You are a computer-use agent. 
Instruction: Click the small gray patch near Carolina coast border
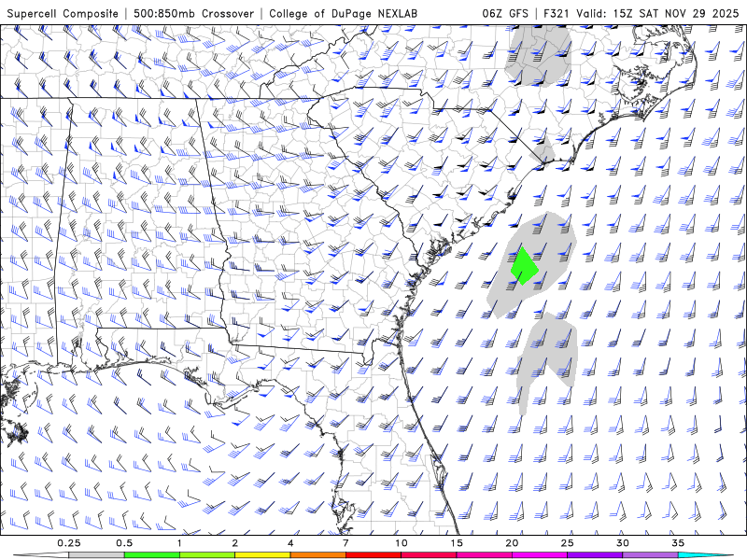544,151
